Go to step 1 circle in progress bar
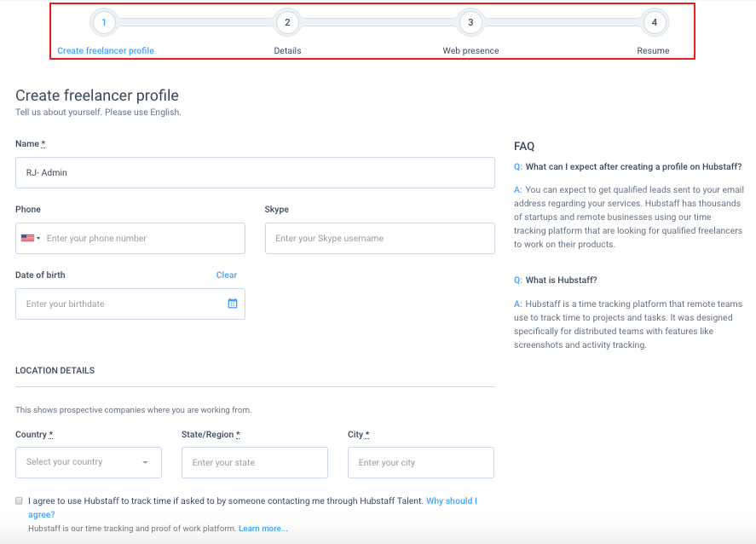This screenshot has height=544, width=756. pyautogui.click(x=104, y=22)
